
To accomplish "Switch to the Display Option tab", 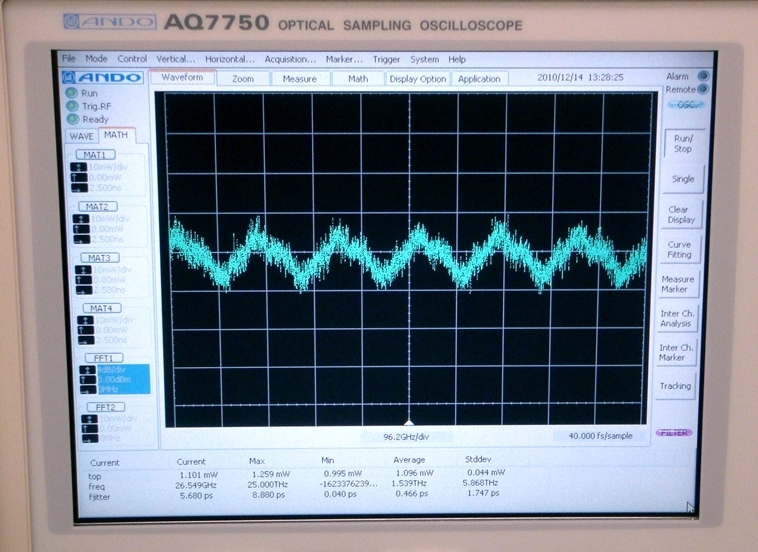I will (418, 79).
